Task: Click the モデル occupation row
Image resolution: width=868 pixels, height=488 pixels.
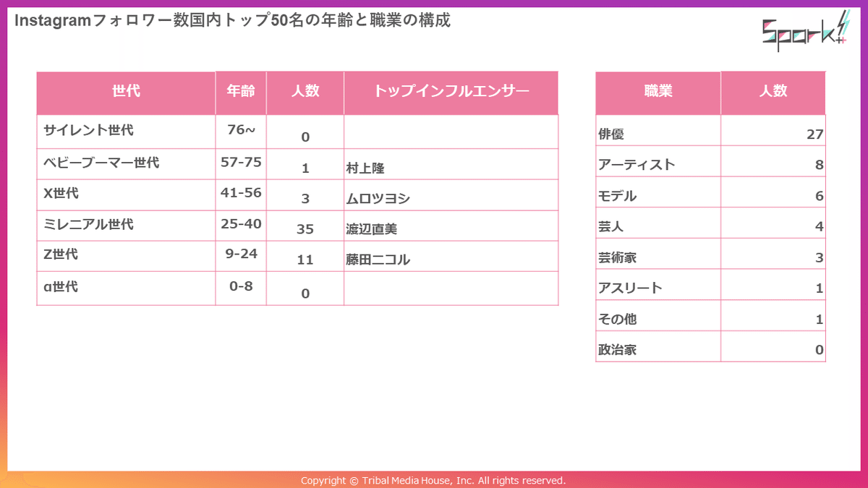Action: [x=710, y=192]
